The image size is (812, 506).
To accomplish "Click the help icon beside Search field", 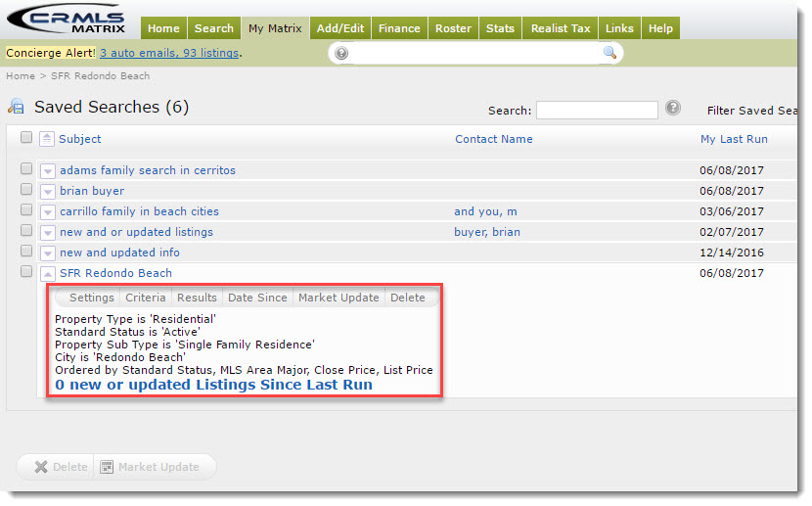I will point(673,108).
